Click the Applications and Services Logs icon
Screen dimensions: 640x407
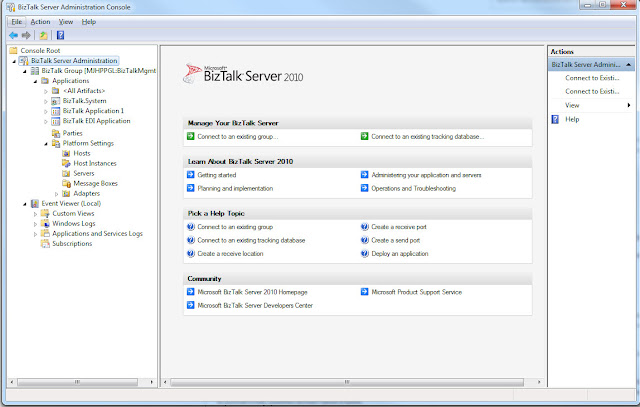[45, 234]
